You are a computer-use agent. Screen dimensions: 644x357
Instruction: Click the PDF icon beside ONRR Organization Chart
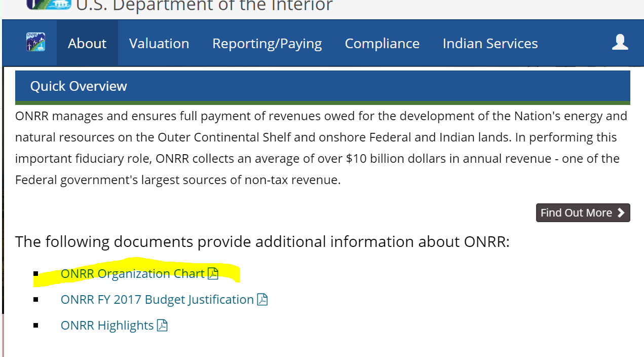(x=213, y=273)
